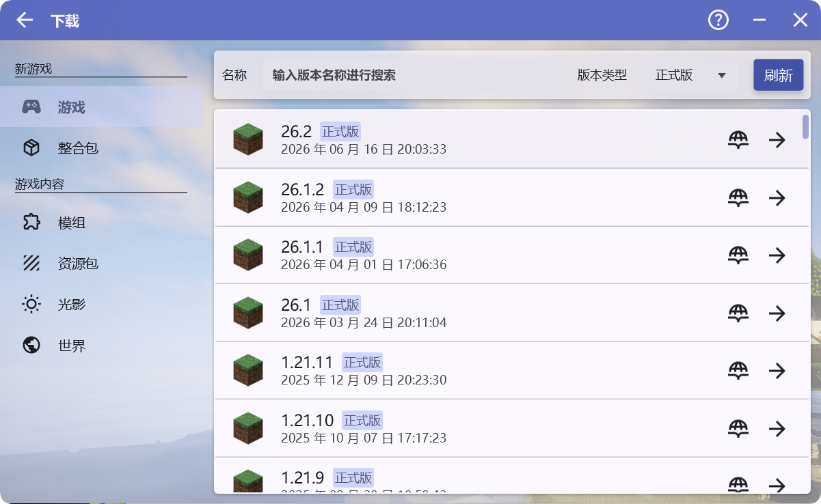Click install arrow for version 26.1.2
This screenshot has height=504, width=821.
(x=777, y=198)
